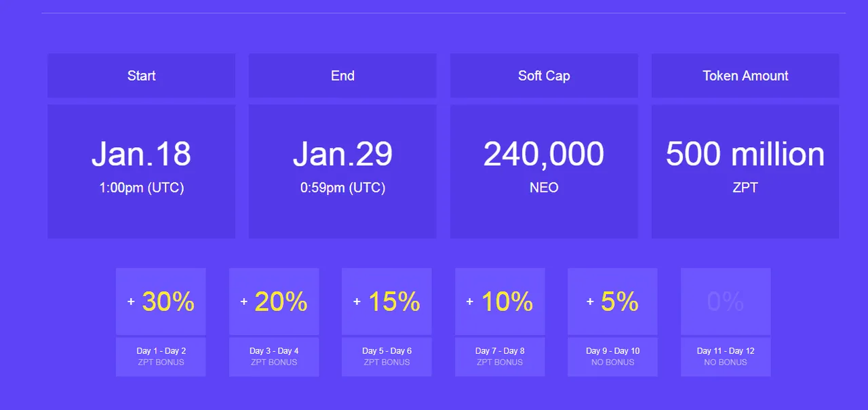Viewport: 868px width, 410px height.
Task: Click the Soft Cap header
Action: click(x=544, y=76)
